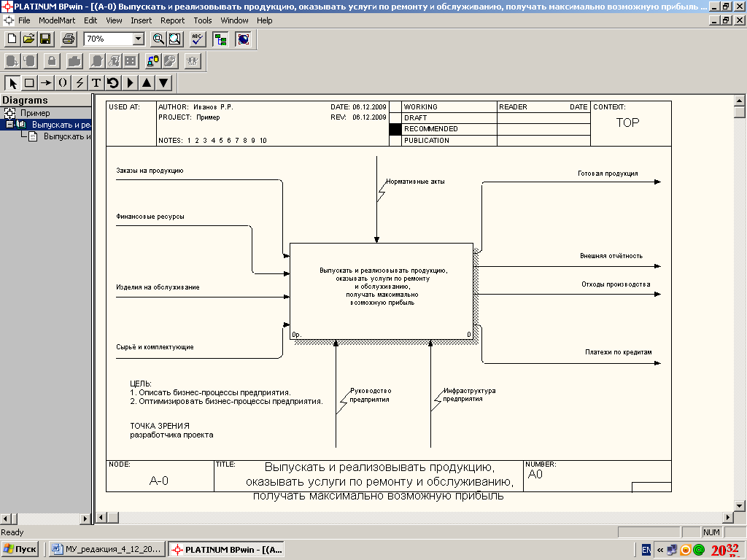Open the Report menu
This screenshot has width=747, height=560.
coord(172,20)
